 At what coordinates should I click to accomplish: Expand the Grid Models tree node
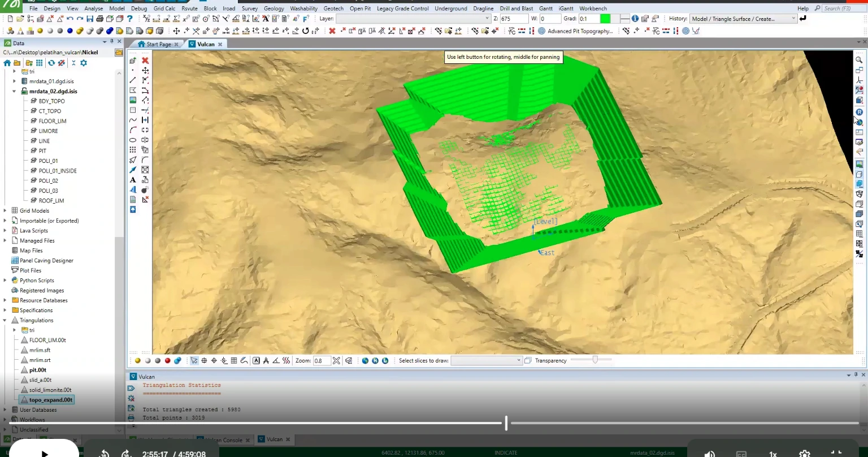coord(5,210)
